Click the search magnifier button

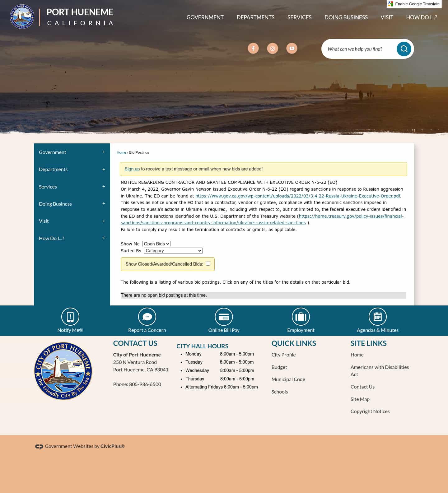[x=404, y=49]
